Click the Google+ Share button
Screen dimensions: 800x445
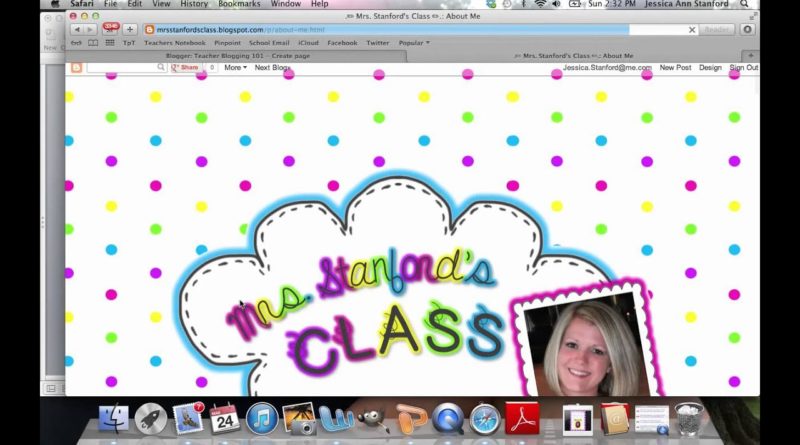[x=185, y=67]
